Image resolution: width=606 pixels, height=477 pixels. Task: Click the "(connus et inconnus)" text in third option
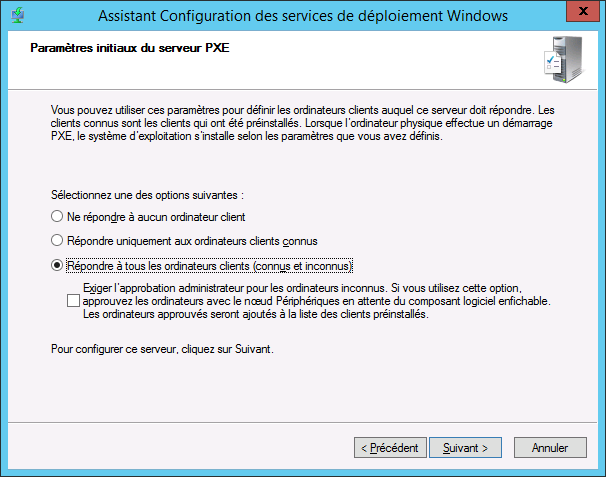click(x=305, y=266)
